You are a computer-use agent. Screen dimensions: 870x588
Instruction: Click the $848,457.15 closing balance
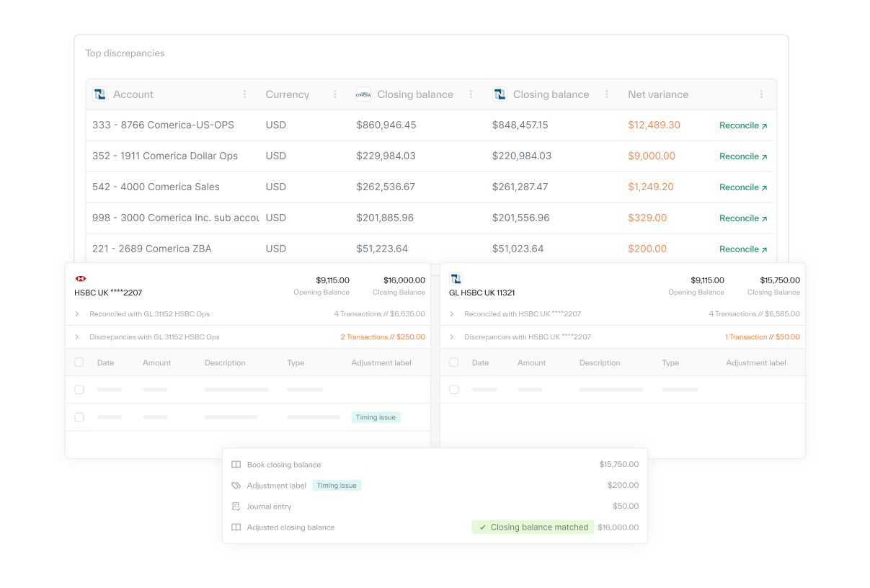[x=520, y=125]
